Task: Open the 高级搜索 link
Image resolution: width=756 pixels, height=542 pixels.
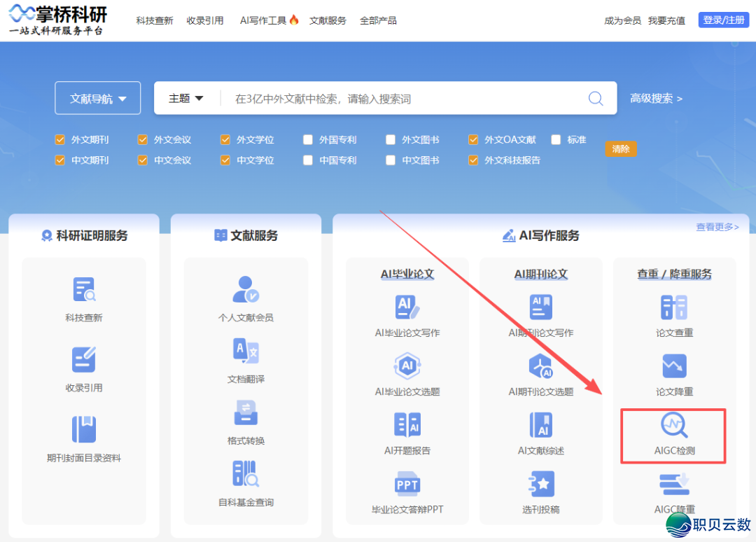Action: [655, 98]
